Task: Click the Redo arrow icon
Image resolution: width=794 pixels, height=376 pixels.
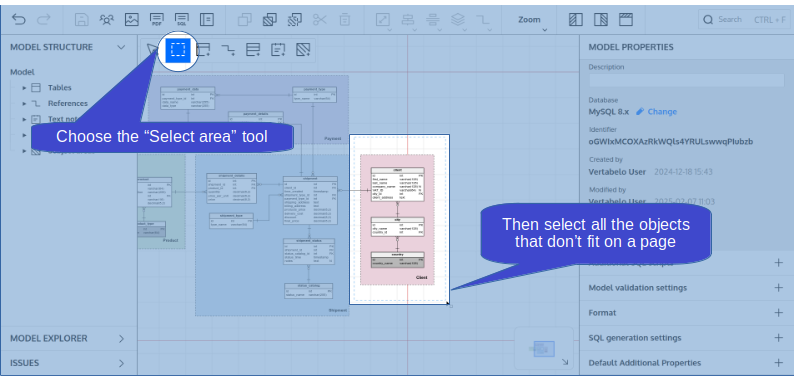Action: (x=44, y=20)
